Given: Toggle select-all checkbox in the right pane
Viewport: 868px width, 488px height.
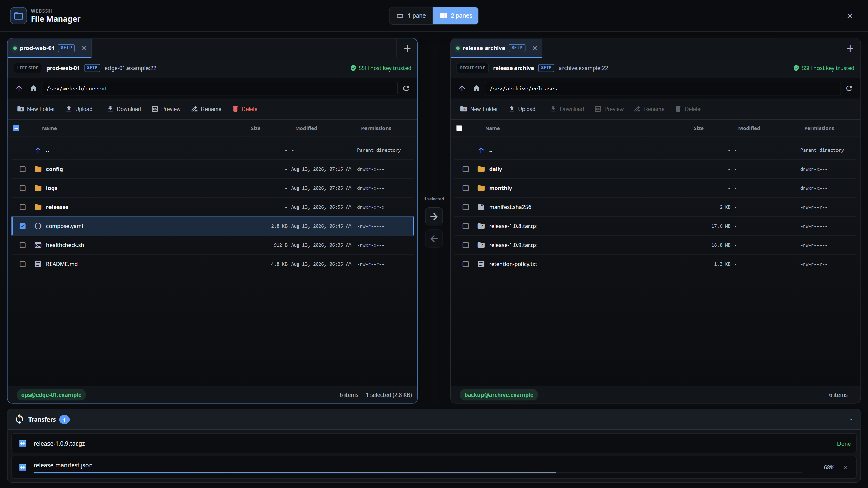Looking at the screenshot, I should (x=459, y=128).
